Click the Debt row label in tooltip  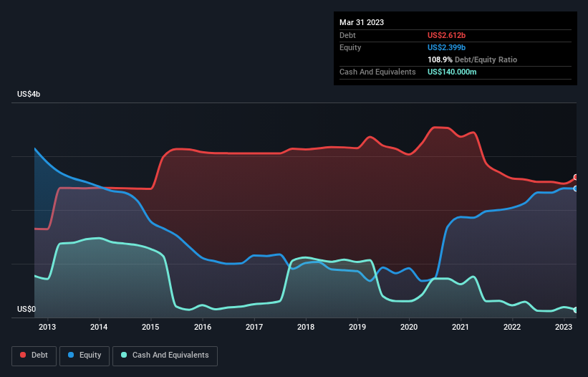coord(347,35)
